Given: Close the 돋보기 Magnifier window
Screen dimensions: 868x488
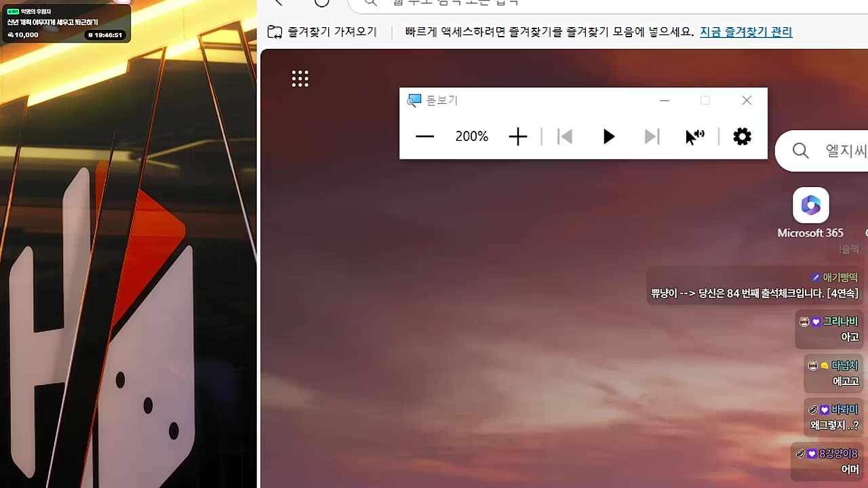Looking at the screenshot, I should pyautogui.click(x=747, y=100).
